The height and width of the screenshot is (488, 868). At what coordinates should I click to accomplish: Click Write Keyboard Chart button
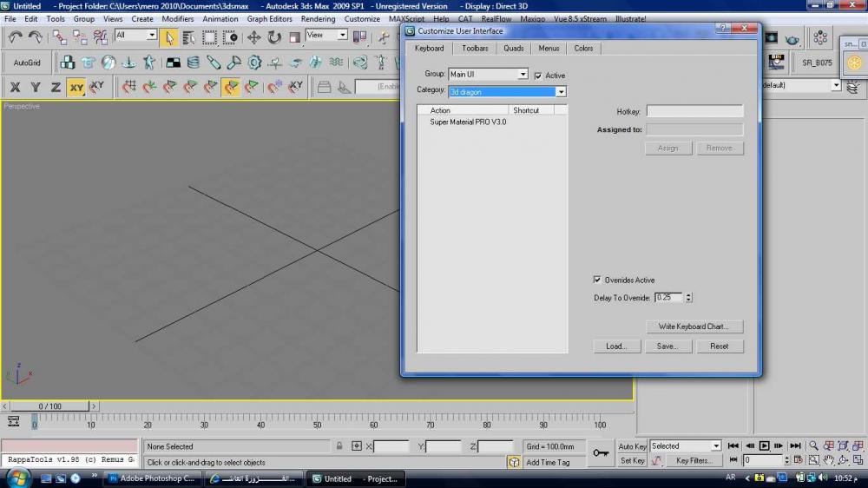(694, 326)
